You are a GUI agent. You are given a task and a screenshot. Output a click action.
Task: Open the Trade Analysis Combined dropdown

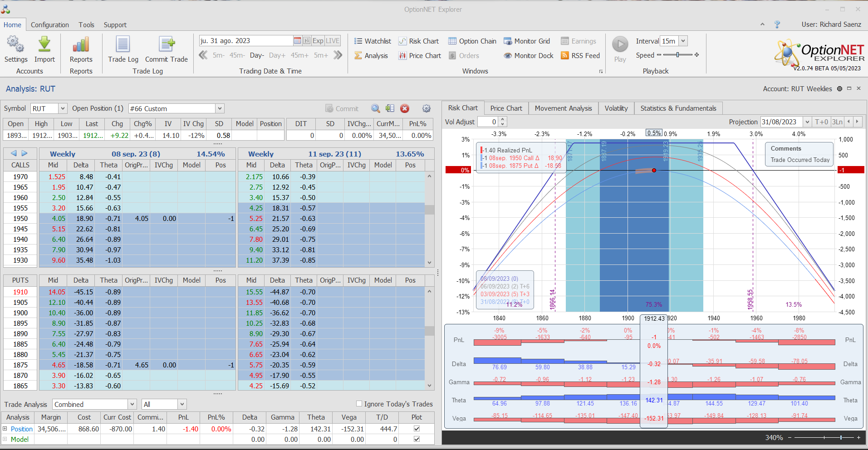132,404
